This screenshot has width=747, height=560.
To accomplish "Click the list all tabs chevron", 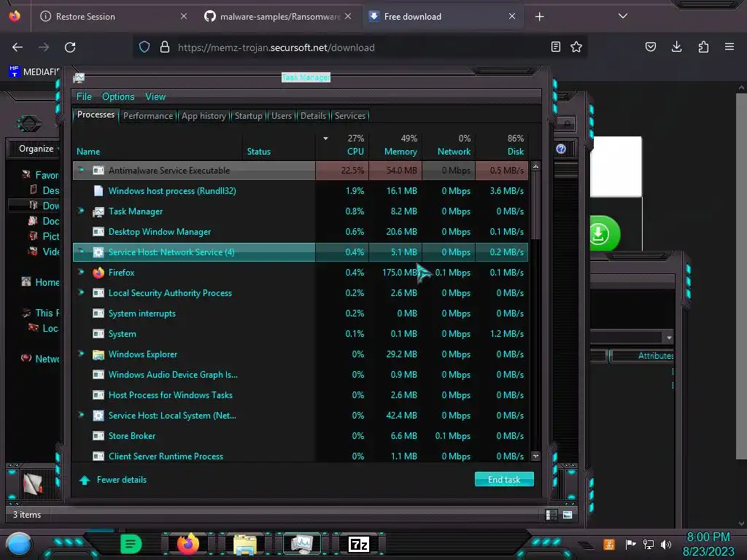I will (623, 16).
